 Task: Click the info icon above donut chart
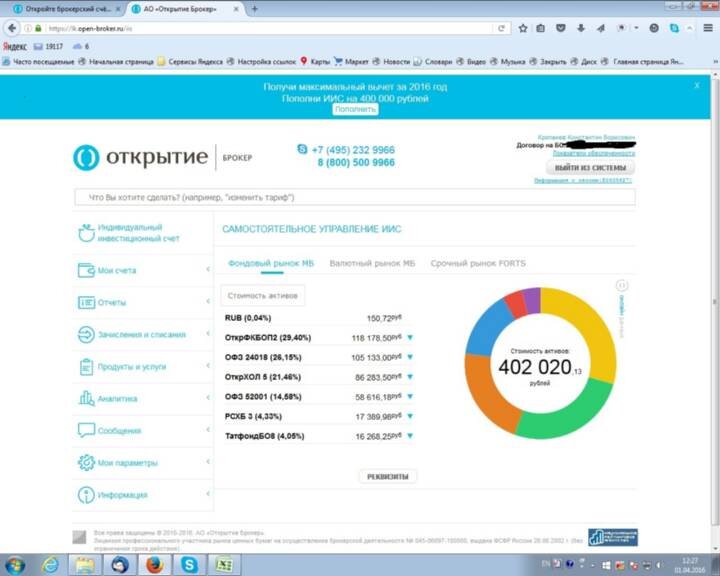click(621, 286)
